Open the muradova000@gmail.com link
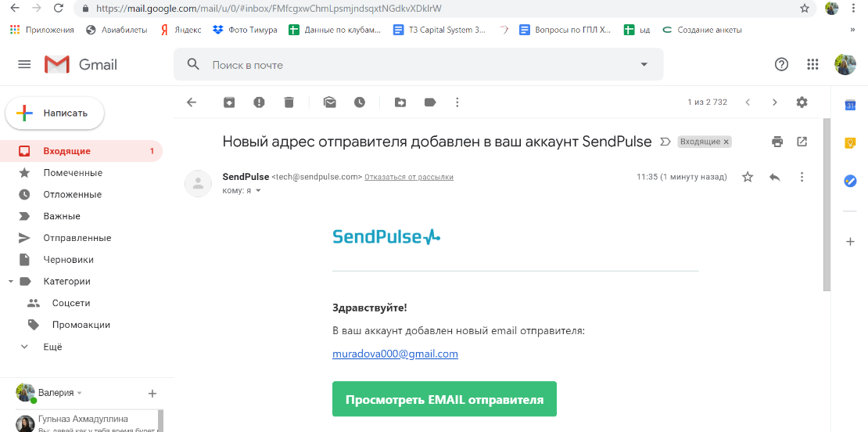 (x=395, y=354)
